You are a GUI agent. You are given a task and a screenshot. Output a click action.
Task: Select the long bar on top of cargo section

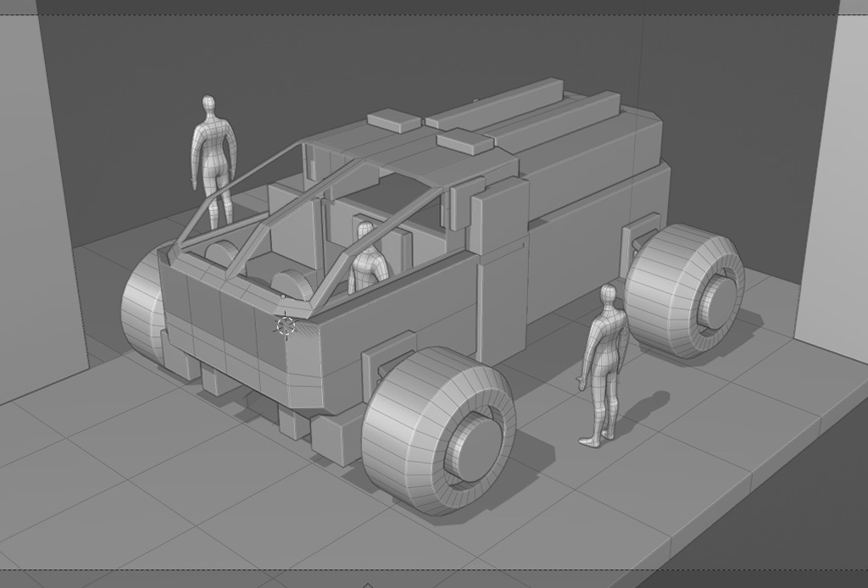[x=495, y=103]
